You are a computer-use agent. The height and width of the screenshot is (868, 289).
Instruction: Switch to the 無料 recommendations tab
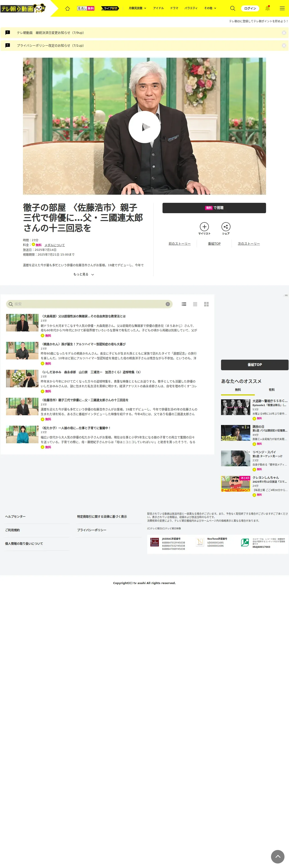238,390
